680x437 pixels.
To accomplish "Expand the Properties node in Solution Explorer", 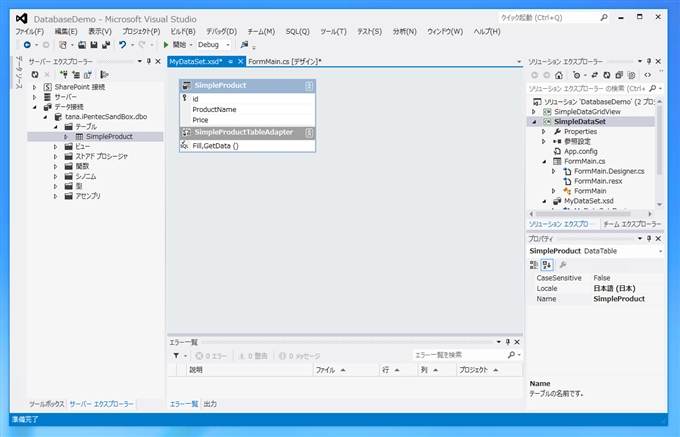I will 543,131.
